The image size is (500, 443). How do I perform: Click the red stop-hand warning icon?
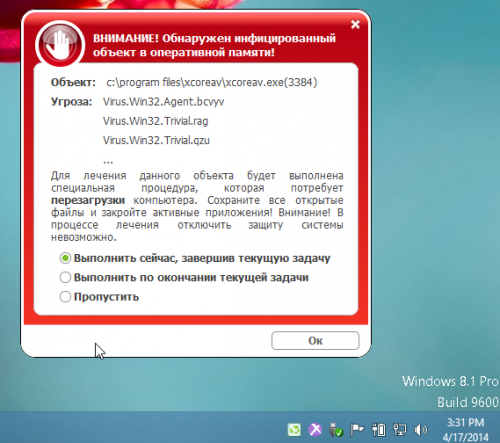[60, 44]
